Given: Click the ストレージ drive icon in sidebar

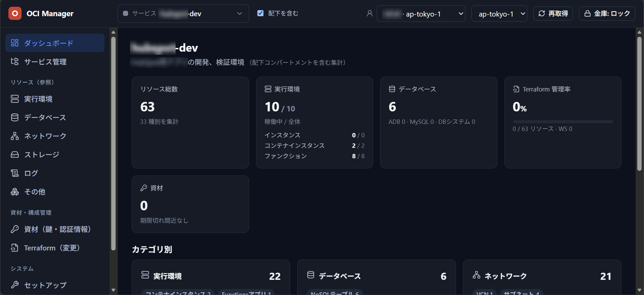Looking at the screenshot, I should [14, 155].
